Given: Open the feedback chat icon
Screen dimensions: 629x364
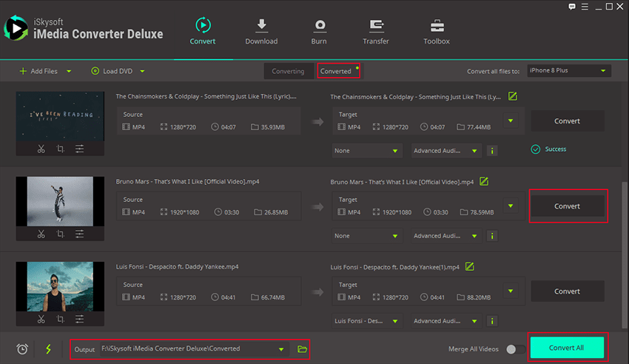Looking at the screenshot, I should pyautogui.click(x=572, y=7).
